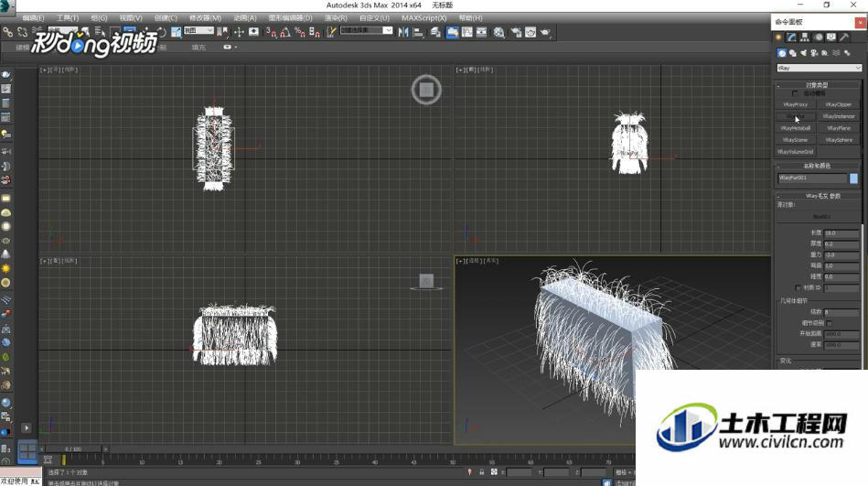The width and height of the screenshot is (868, 486).
Task: Click the 结数 value field
Action: [841, 312]
